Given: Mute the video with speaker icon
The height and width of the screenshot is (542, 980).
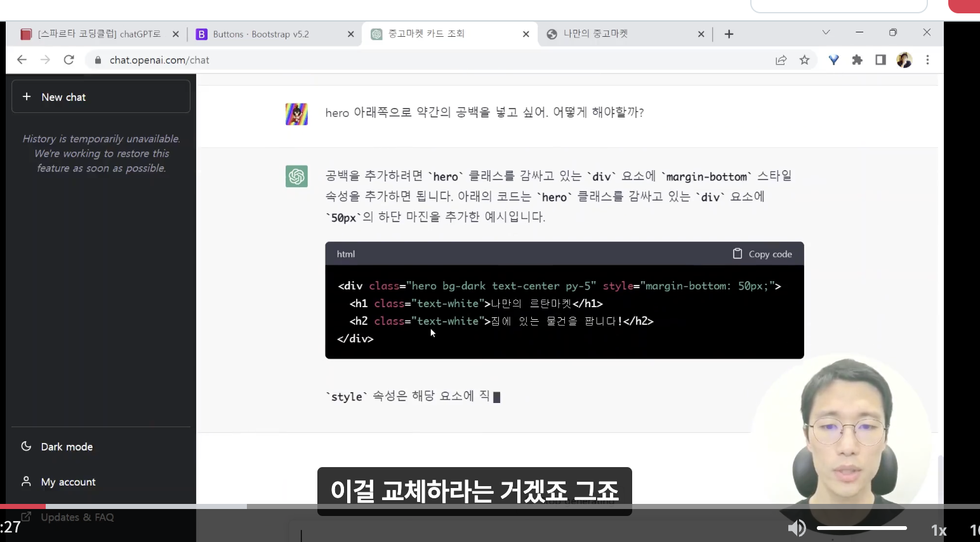Looking at the screenshot, I should [797, 527].
